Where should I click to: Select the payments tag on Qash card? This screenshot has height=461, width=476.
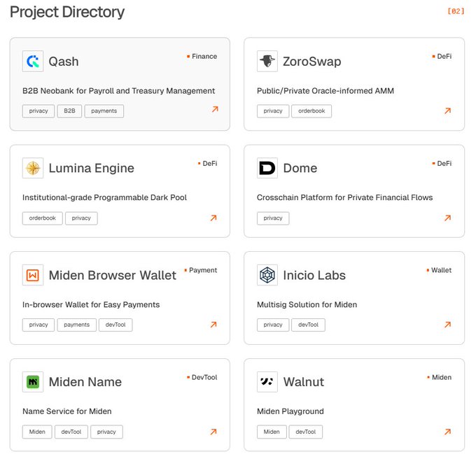(x=104, y=111)
